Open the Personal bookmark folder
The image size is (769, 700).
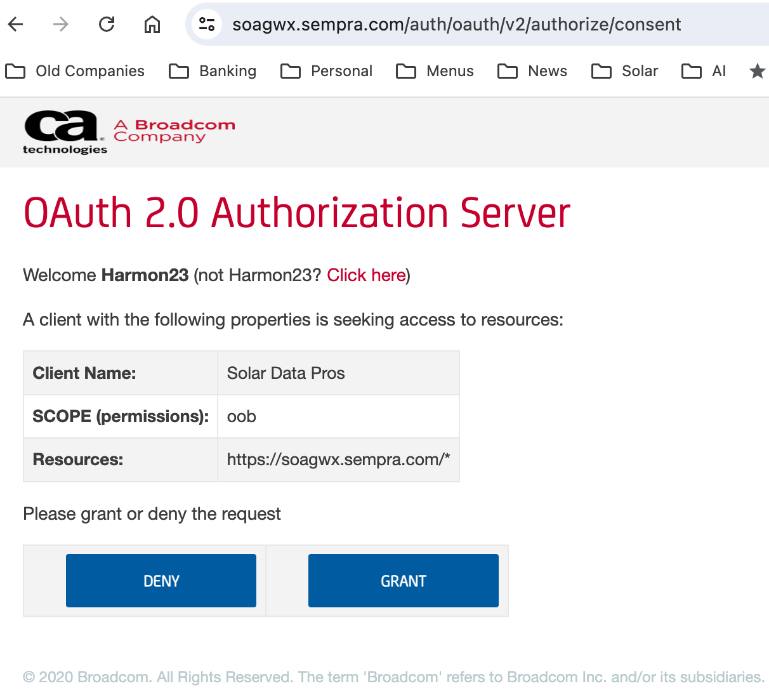point(326,71)
